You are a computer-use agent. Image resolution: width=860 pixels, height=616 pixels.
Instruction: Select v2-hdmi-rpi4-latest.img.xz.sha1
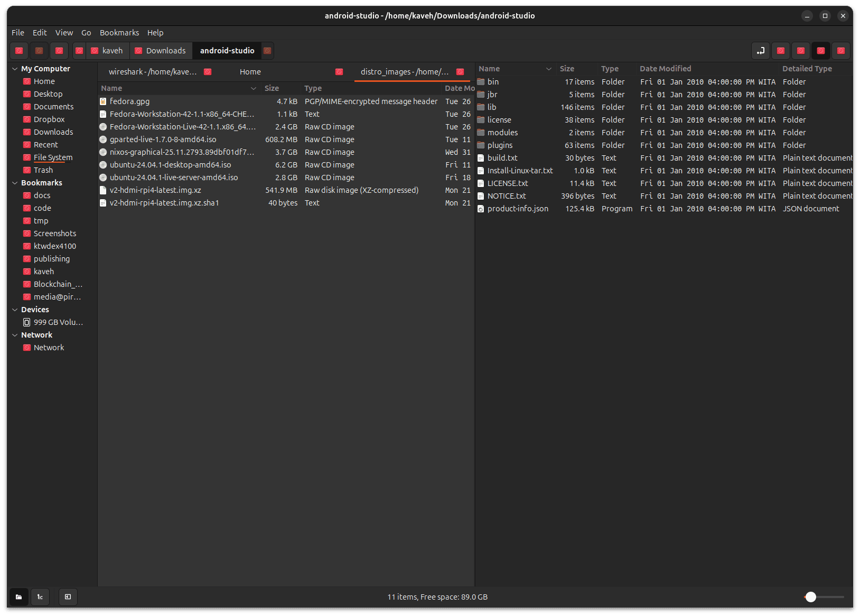[x=285, y=203]
